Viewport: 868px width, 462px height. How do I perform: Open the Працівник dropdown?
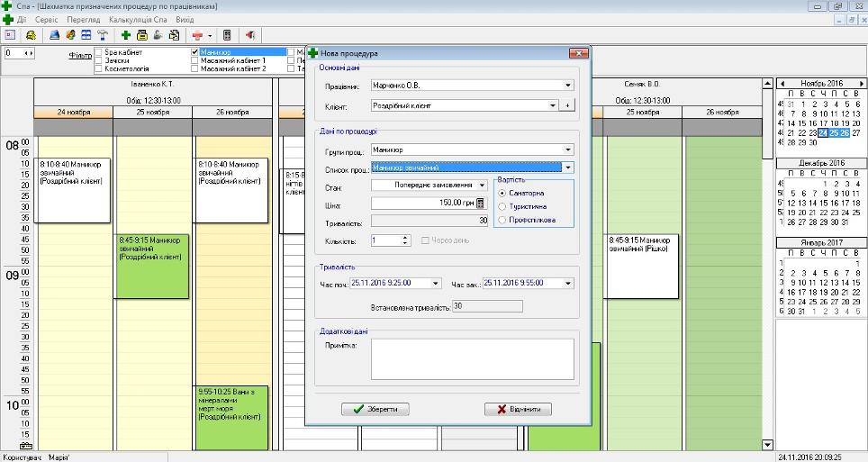(x=568, y=86)
